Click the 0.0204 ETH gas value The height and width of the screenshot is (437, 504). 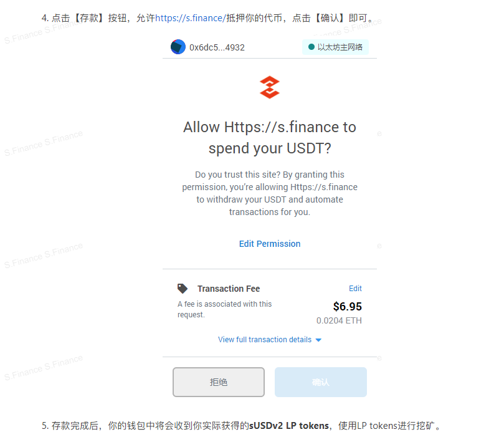(x=339, y=320)
